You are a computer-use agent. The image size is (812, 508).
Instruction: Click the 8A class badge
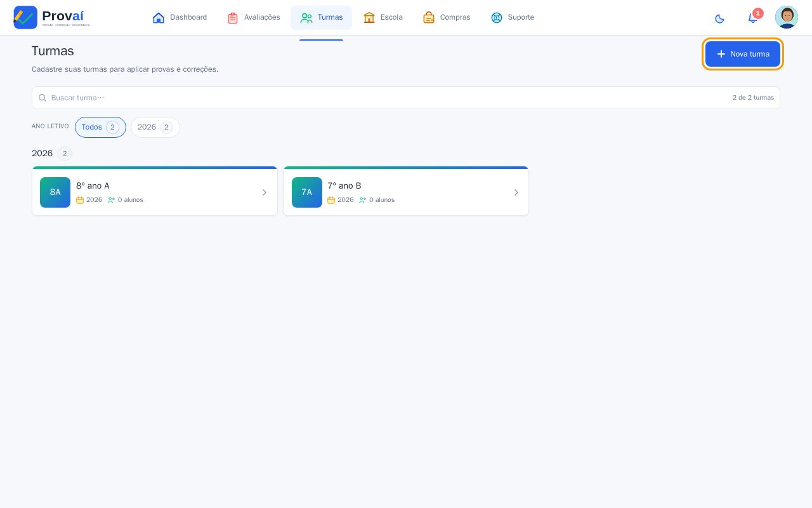pyautogui.click(x=55, y=192)
